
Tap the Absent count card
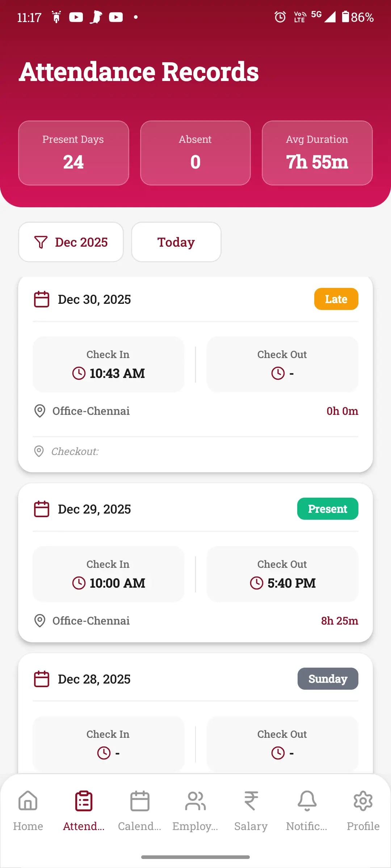point(195,153)
